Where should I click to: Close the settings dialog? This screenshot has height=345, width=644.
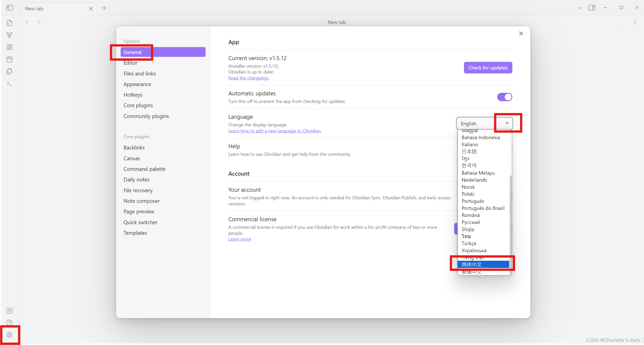point(521,33)
